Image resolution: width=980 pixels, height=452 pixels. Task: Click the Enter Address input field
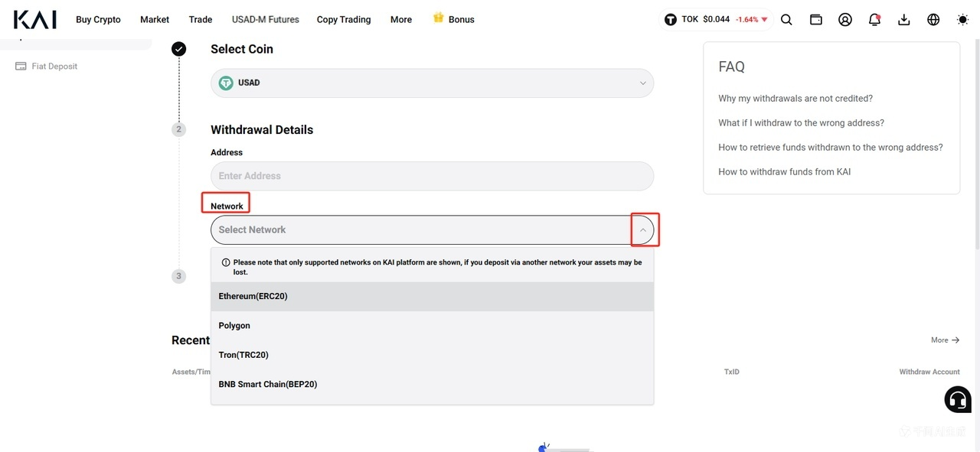click(x=432, y=176)
